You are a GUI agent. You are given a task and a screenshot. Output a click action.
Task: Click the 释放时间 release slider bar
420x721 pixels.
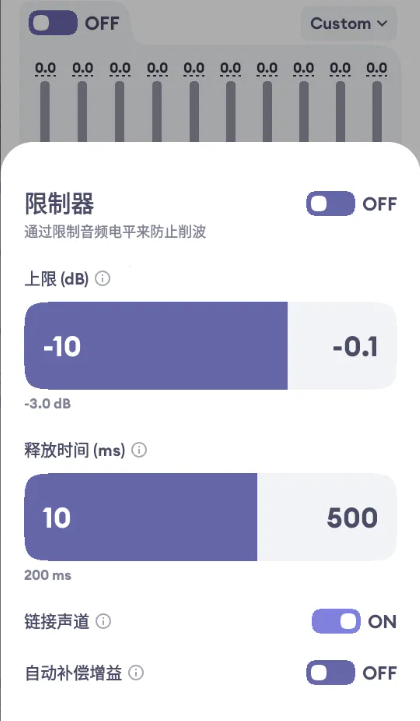210,517
